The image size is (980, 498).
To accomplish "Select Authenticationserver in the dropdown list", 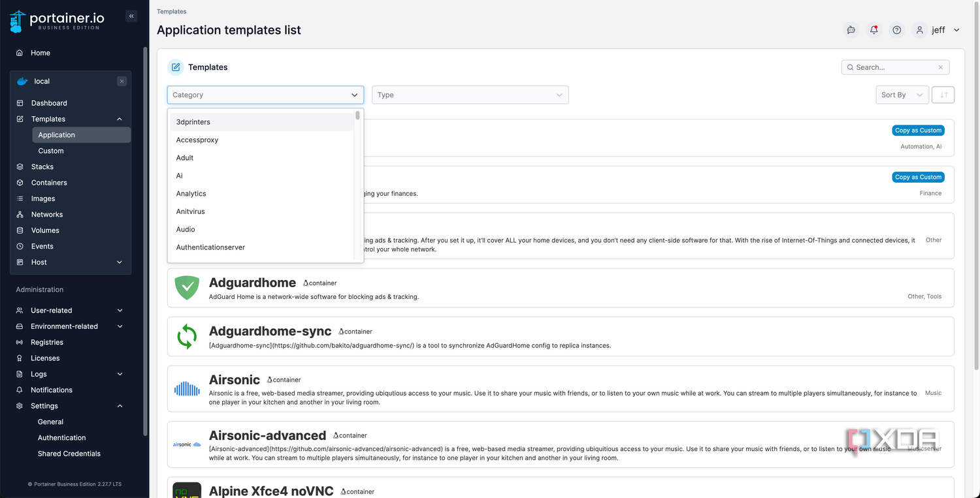I will [262, 247].
